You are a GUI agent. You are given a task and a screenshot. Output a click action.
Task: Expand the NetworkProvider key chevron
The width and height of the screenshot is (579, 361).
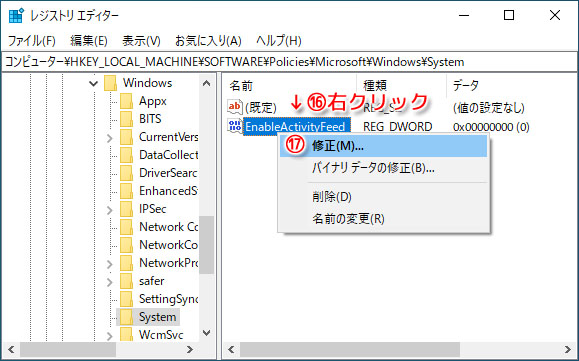pyautogui.click(x=110, y=264)
